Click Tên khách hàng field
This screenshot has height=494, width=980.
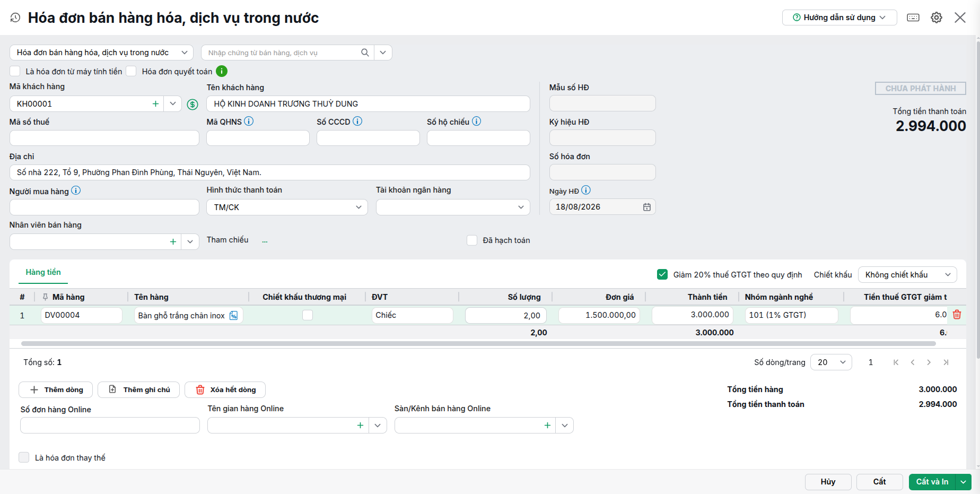point(368,104)
